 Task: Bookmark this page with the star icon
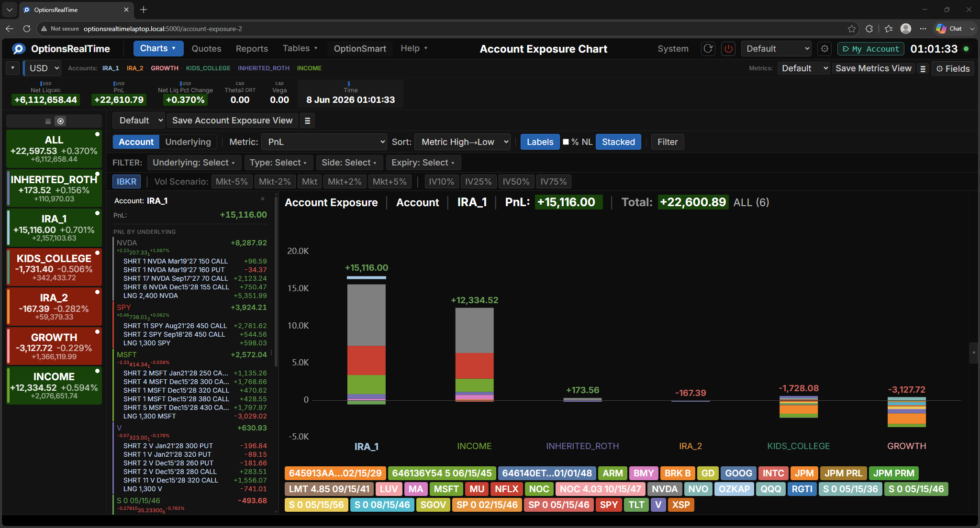(852, 29)
